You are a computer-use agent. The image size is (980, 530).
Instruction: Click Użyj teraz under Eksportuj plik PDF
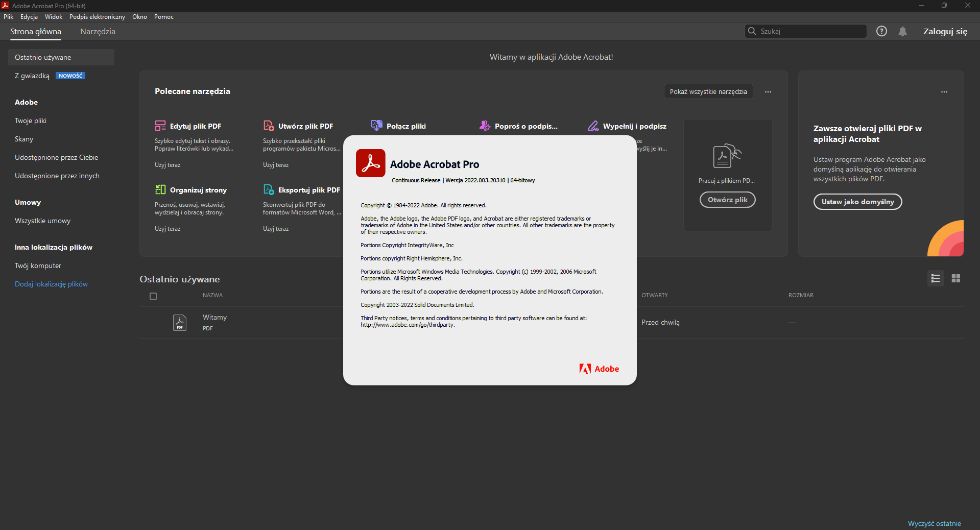[x=276, y=229]
